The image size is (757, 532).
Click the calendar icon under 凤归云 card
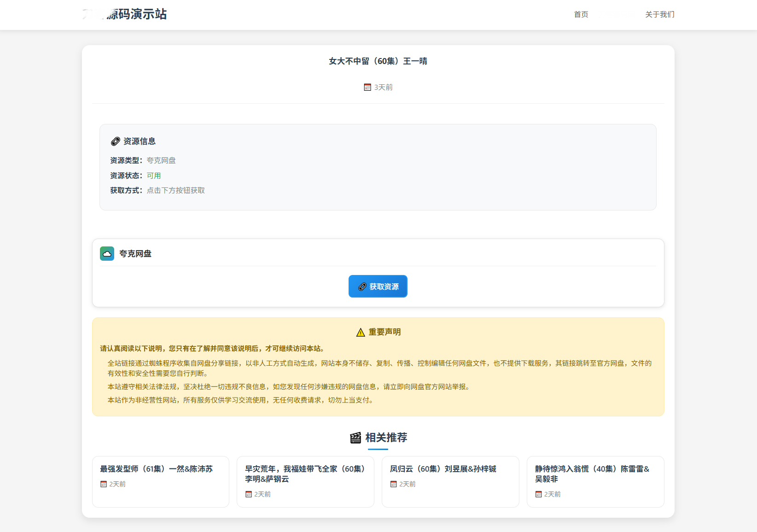(393, 484)
